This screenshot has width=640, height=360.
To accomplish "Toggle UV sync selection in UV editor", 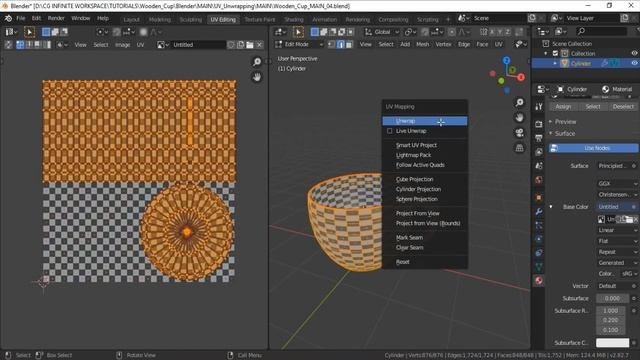I will tap(9, 45).
